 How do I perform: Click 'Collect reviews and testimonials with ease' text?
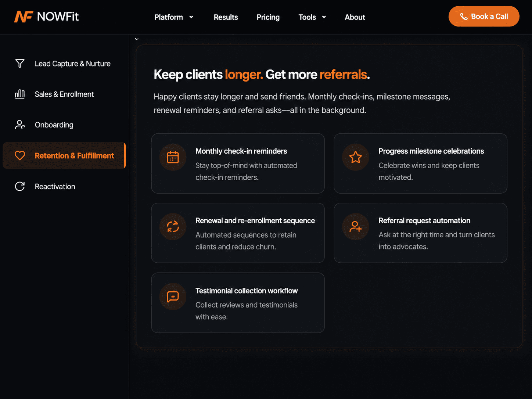click(x=247, y=311)
